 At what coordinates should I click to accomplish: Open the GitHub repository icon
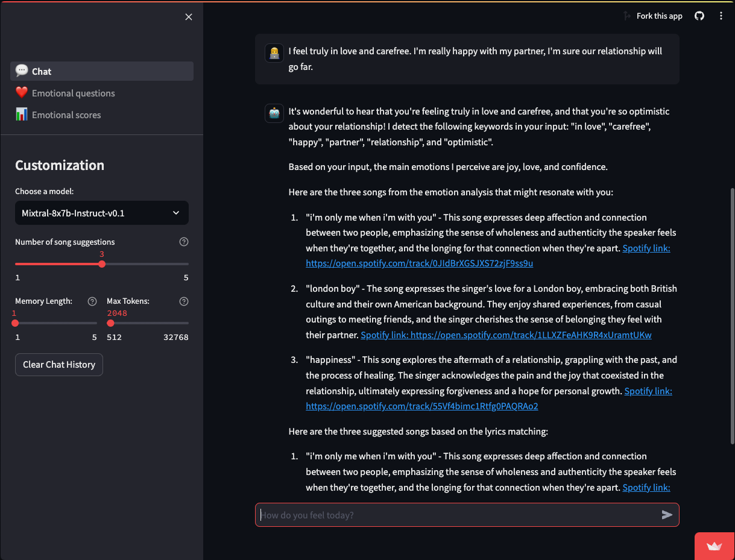(699, 16)
